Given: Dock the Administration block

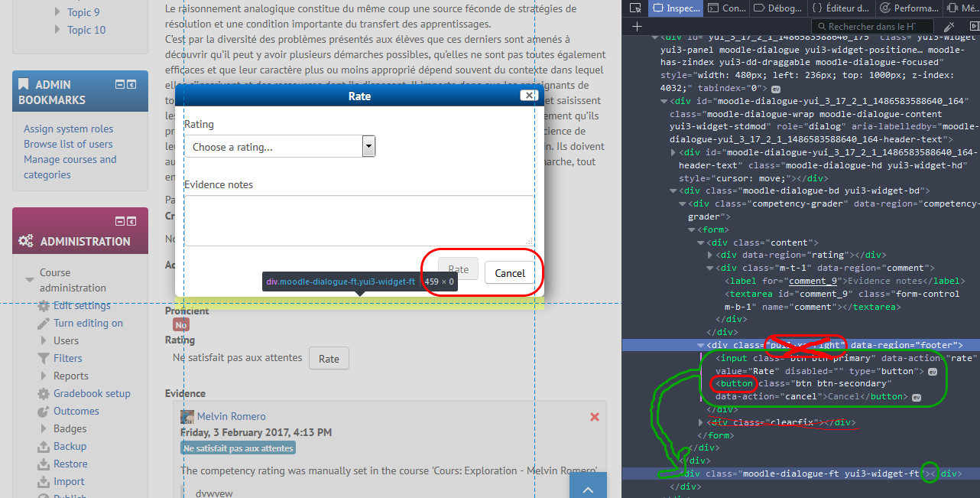Looking at the screenshot, I should click(131, 221).
